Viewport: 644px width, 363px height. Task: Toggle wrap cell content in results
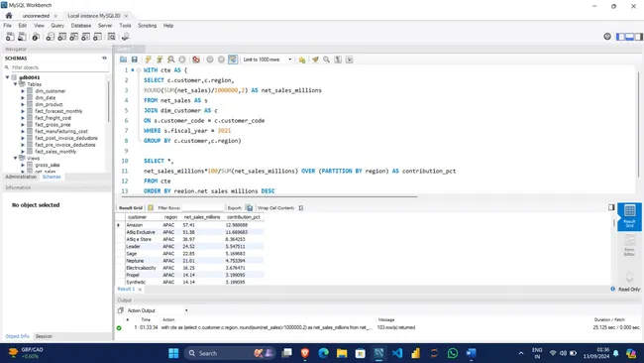tap(301, 208)
